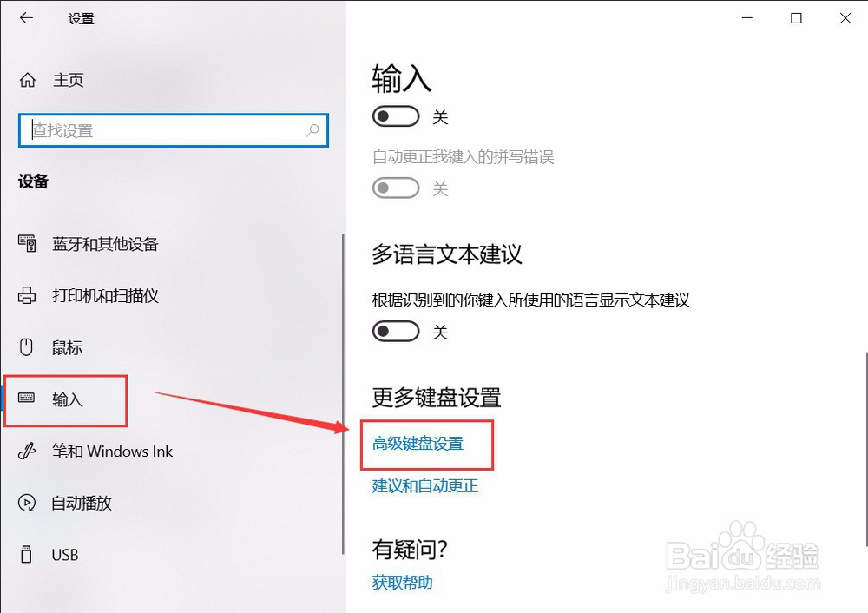Click the Bluetooth devices icon
This screenshot has width=868, height=613.
tap(27, 243)
